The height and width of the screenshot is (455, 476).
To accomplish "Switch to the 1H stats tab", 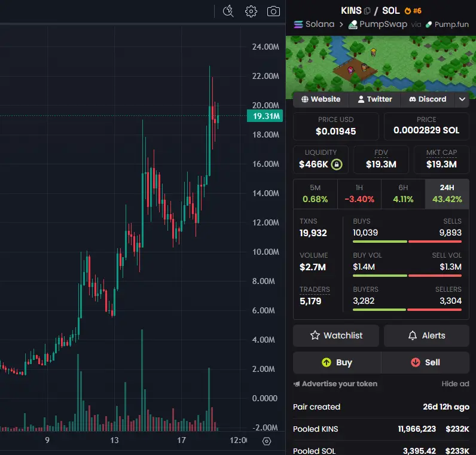I will pos(359,194).
